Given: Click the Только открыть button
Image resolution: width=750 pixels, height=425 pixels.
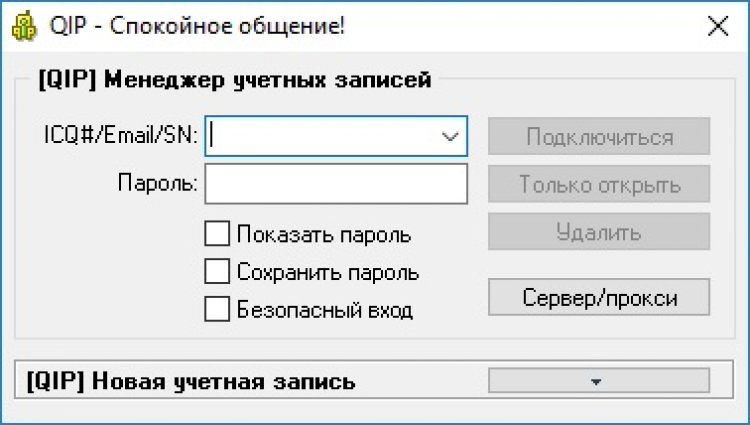Looking at the screenshot, I should 598,184.
